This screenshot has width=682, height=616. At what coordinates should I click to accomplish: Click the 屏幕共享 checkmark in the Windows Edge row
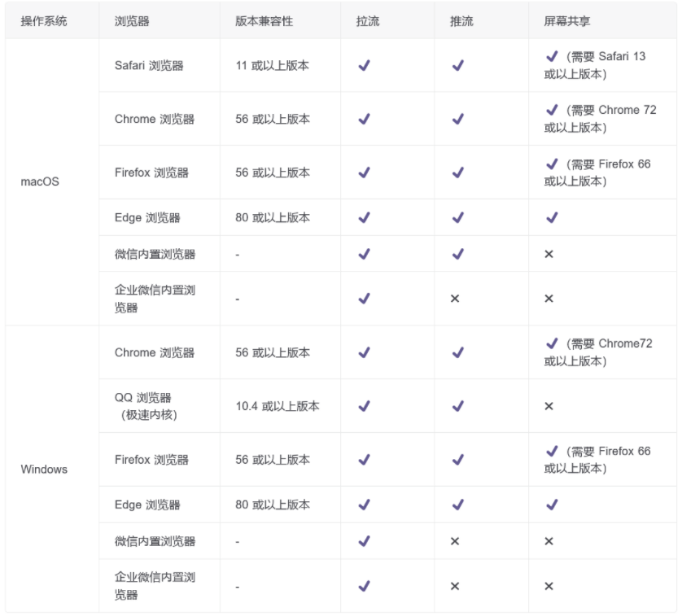click(552, 505)
